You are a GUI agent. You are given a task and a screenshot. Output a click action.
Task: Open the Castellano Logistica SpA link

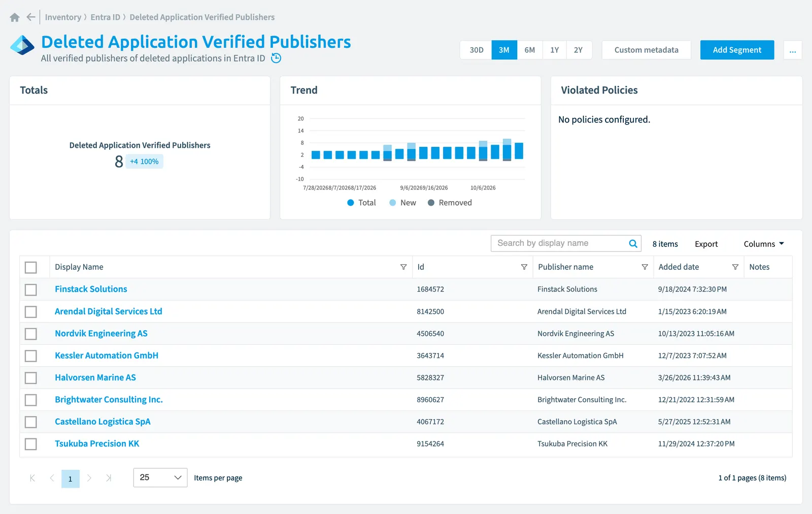pos(103,422)
